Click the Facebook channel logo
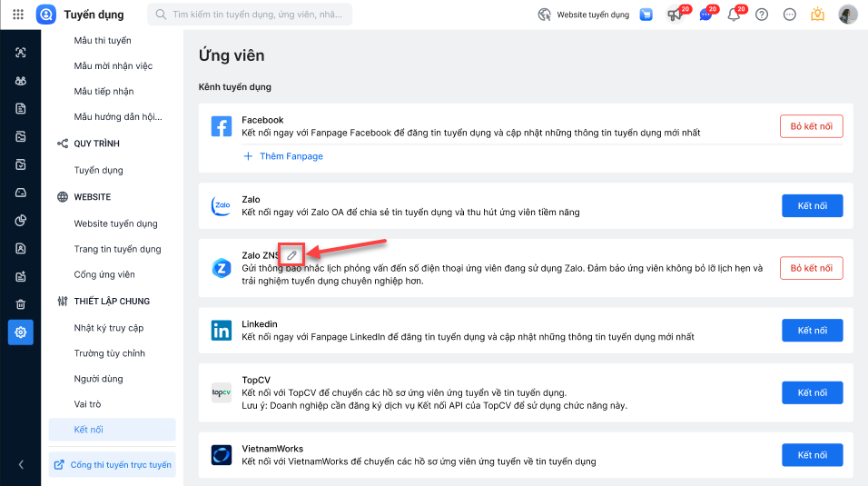The image size is (868, 486). click(x=222, y=126)
